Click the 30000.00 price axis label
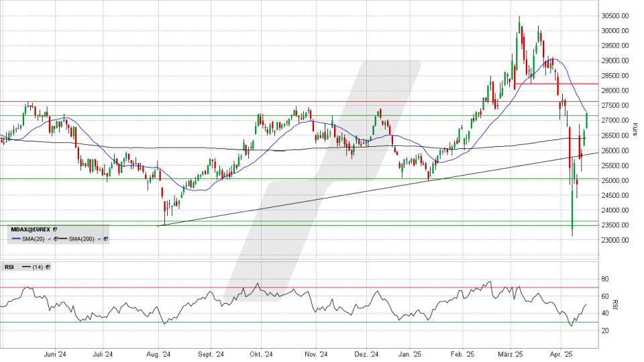The image size is (644, 362). click(x=614, y=30)
